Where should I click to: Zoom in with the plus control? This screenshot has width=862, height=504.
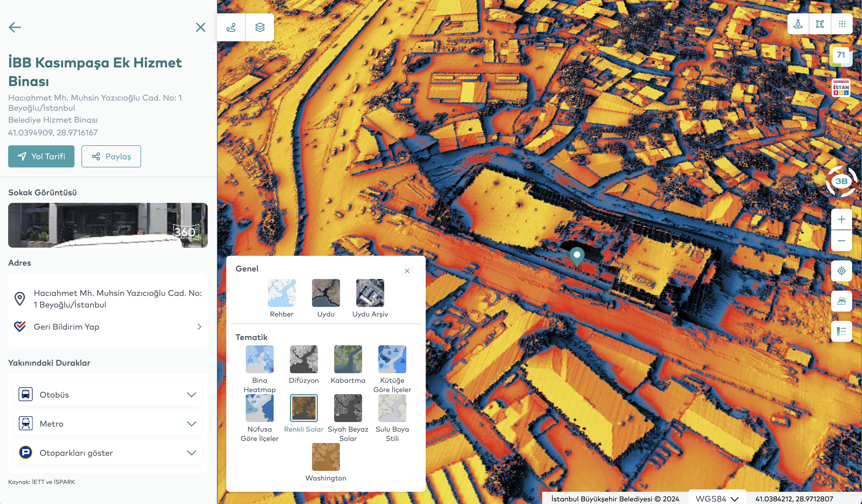(841, 219)
